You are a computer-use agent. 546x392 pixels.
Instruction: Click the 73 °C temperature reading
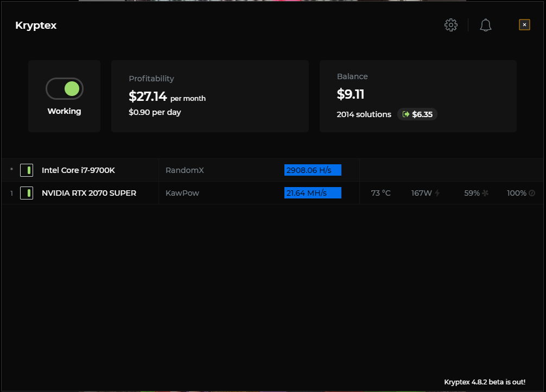click(x=380, y=192)
